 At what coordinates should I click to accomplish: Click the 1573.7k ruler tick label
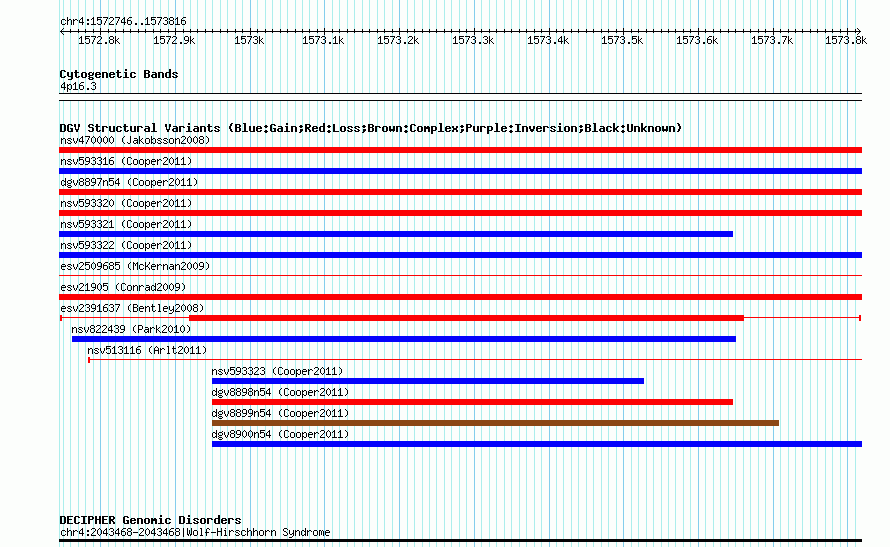tap(772, 41)
